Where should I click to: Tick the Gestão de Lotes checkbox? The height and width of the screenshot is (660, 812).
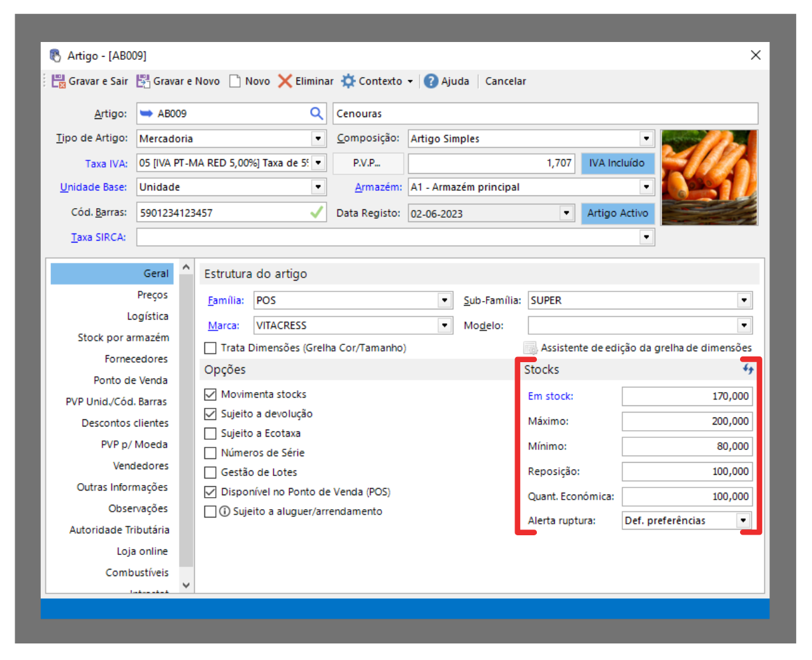click(210, 473)
